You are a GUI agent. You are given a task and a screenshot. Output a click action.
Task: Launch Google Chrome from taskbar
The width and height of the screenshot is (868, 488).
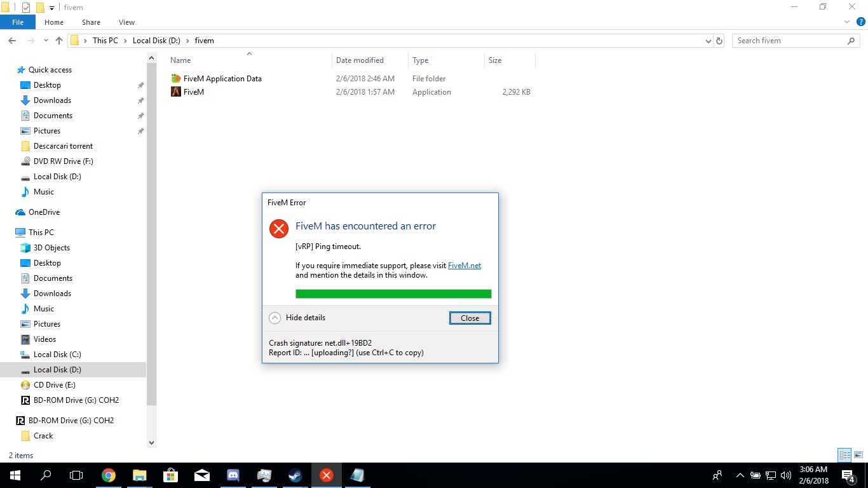109,475
